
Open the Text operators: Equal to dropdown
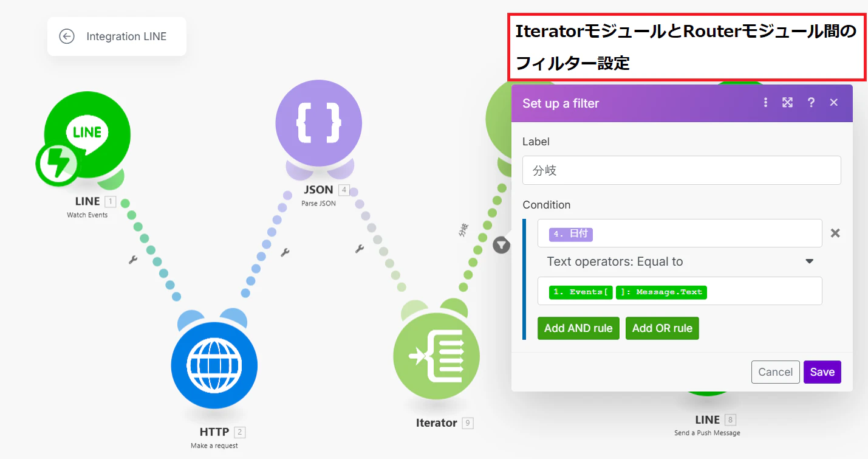680,261
